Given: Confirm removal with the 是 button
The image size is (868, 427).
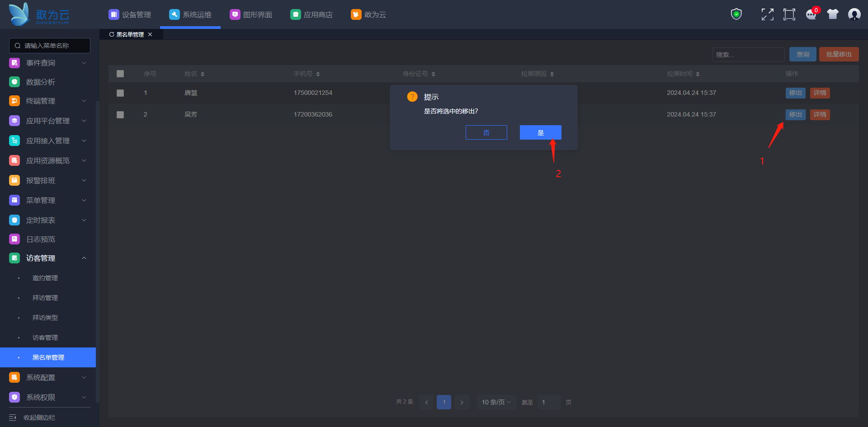Looking at the screenshot, I should coord(541,132).
